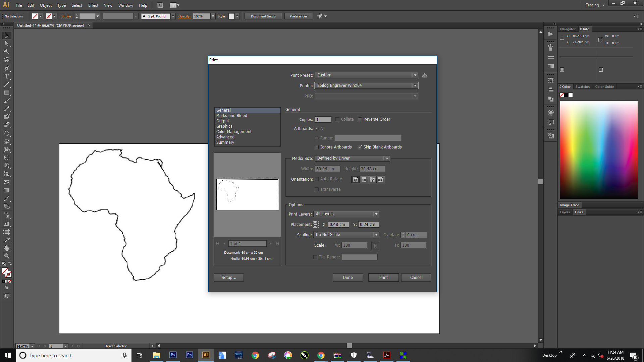Click the Setup... button
Viewport: 644px width, 362px height.
pos(229,278)
